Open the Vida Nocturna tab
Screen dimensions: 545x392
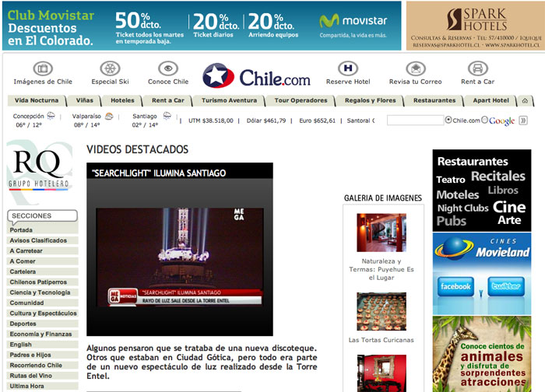coord(37,100)
